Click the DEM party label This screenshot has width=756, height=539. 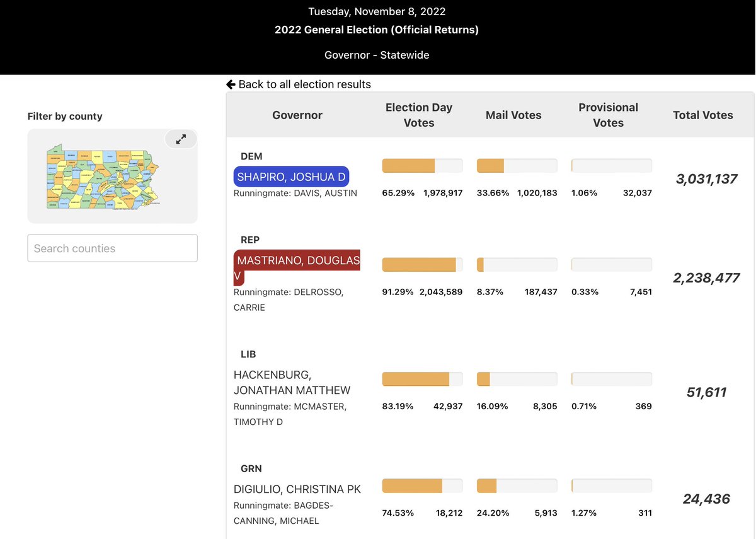pyautogui.click(x=251, y=156)
